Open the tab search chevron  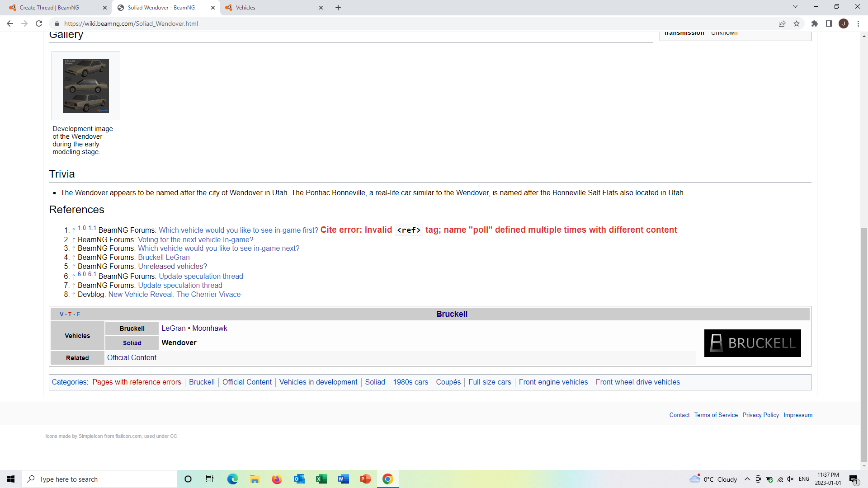tap(795, 7)
